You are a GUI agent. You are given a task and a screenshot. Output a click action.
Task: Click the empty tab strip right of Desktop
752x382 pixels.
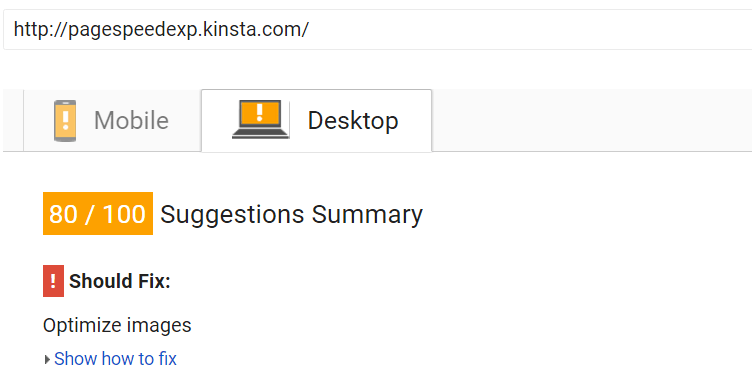pyautogui.click(x=592, y=120)
